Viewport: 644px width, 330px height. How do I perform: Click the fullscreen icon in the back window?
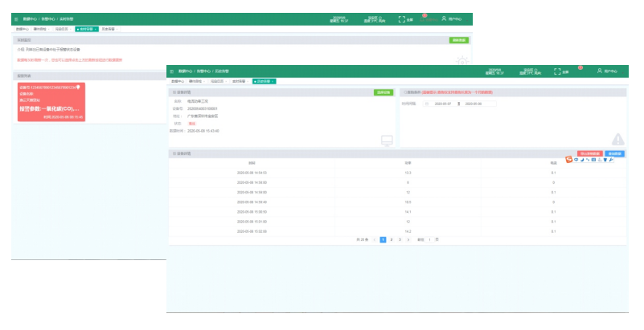pos(402,19)
